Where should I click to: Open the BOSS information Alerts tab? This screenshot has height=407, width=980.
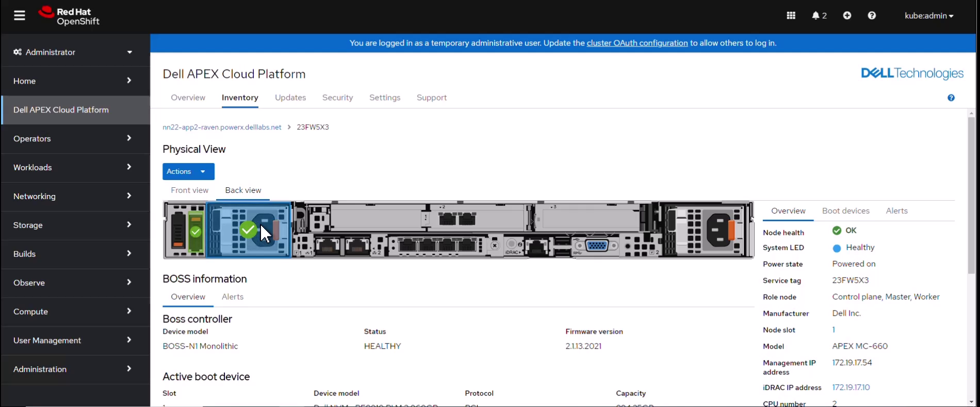pos(233,297)
